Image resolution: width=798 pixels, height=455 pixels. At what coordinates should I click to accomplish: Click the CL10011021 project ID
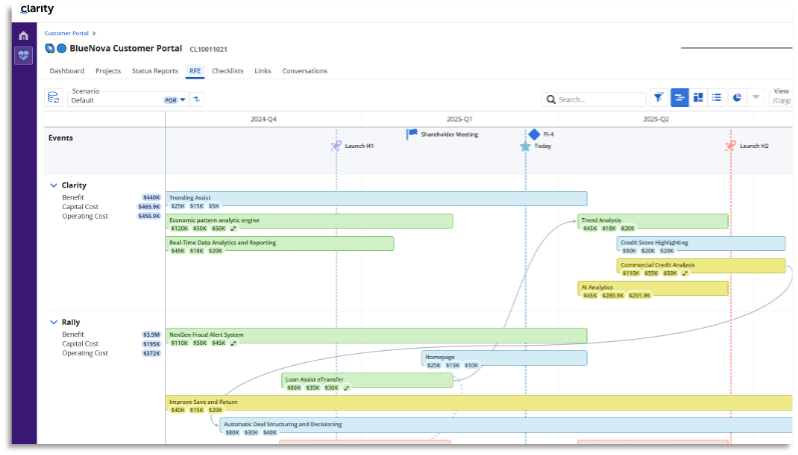(208, 49)
